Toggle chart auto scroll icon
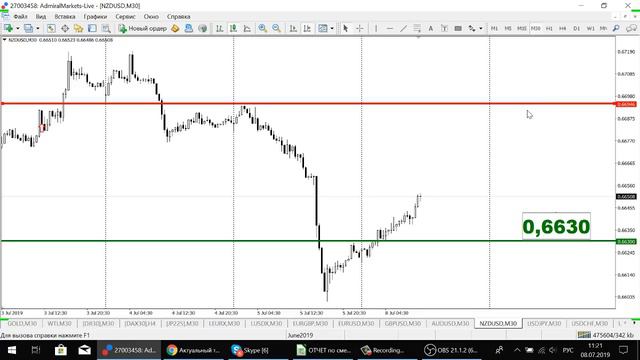640x360 pixels. [x=293, y=28]
